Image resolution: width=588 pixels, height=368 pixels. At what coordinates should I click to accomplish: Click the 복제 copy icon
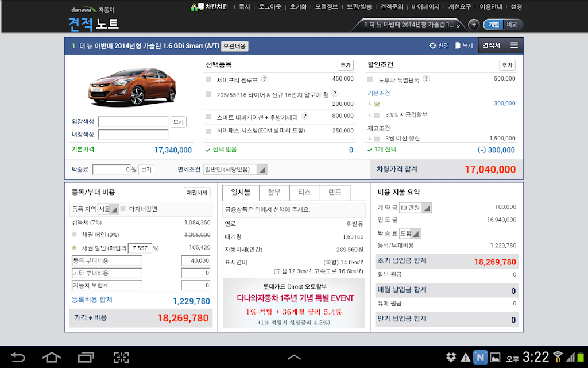click(458, 45)
